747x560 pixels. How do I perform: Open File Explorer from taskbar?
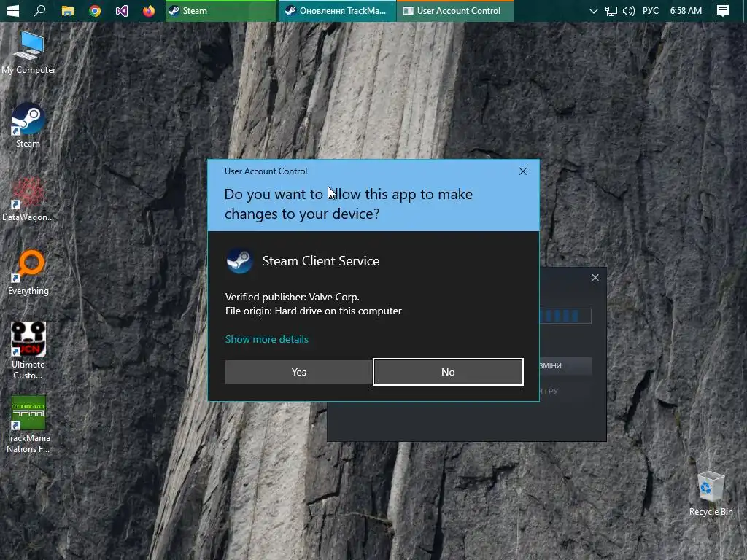click(x=68, y=10)
